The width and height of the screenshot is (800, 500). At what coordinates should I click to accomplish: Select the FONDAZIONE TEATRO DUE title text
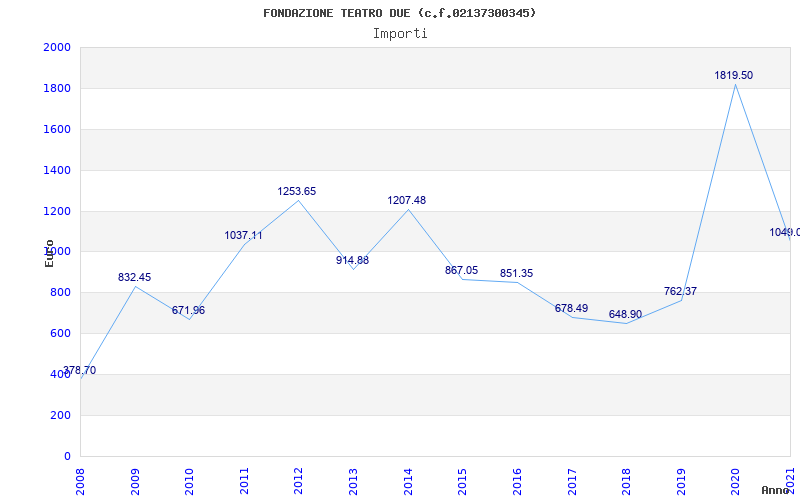(x=337, y=13)
